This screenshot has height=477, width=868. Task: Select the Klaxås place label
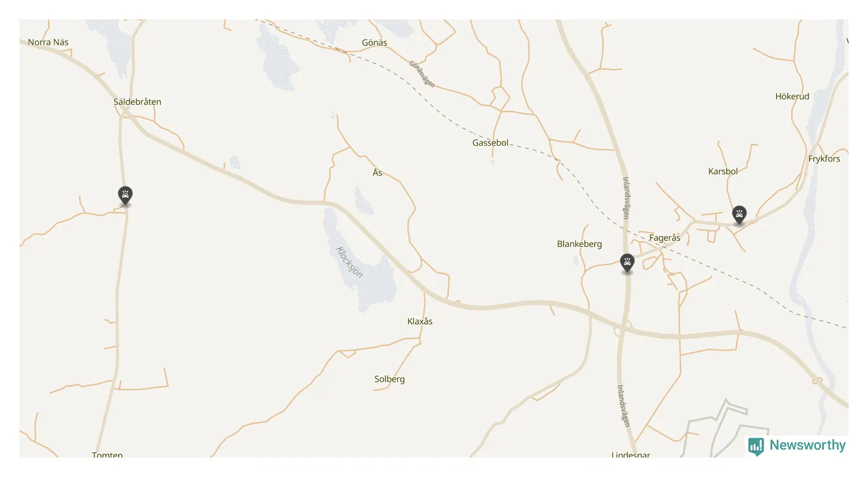420,321
